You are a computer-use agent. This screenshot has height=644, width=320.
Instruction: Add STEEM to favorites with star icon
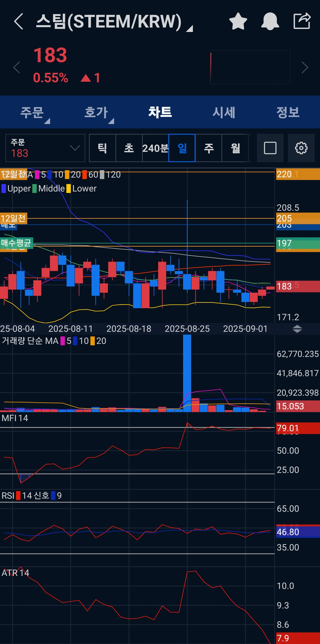(238, 21)
